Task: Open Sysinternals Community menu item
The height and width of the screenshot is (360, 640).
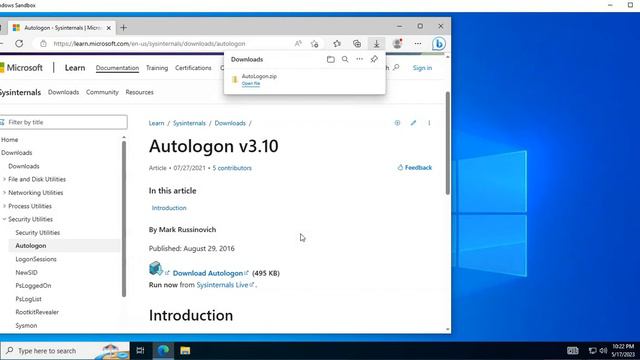Action: (x=102, y=92)
